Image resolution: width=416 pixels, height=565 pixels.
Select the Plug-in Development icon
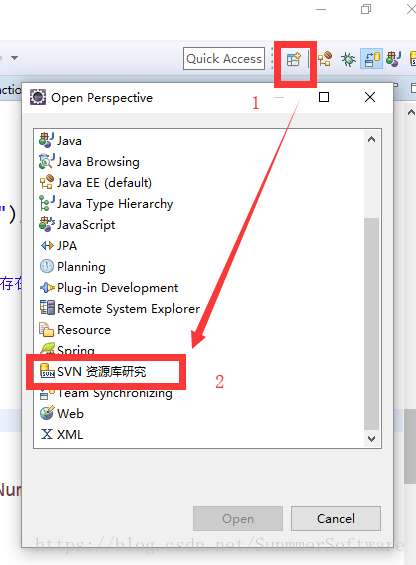(x=47, y=288)
